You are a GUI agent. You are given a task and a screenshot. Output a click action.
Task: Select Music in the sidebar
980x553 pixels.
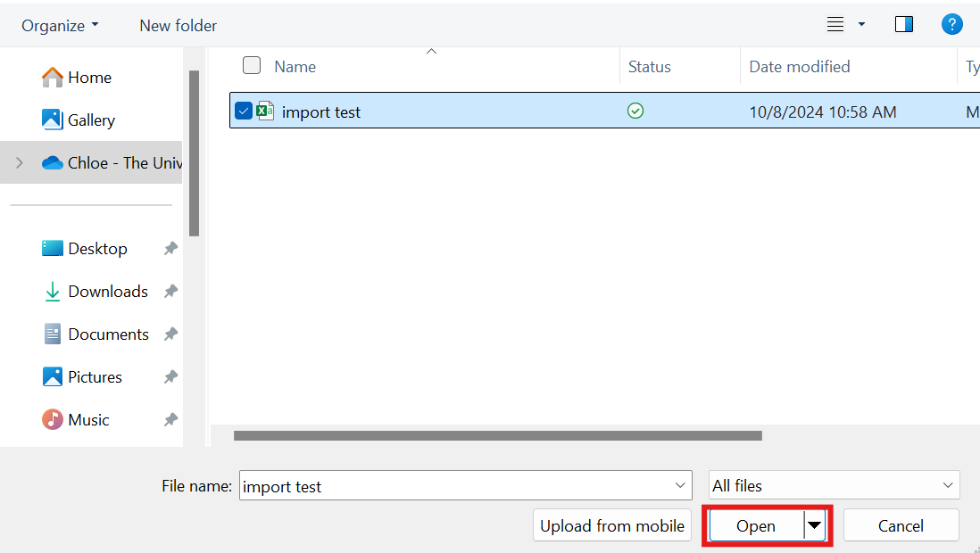(x=87, y=419)
